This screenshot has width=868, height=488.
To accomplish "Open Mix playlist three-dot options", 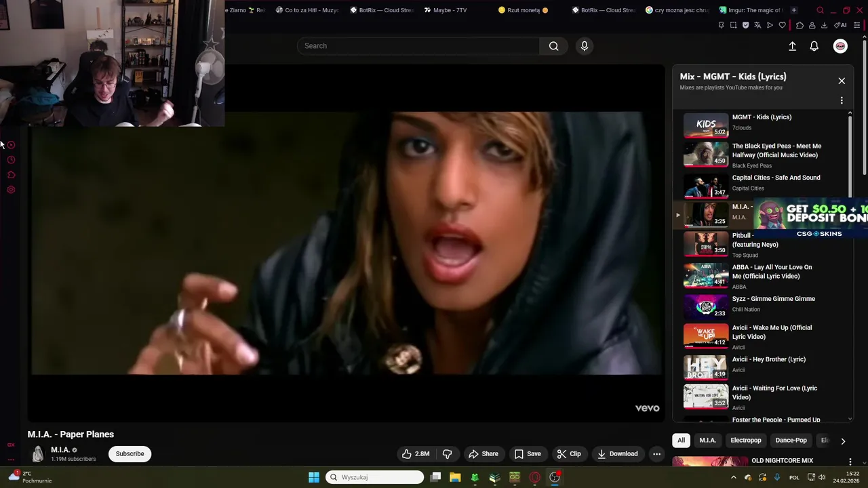I will 842,100.
